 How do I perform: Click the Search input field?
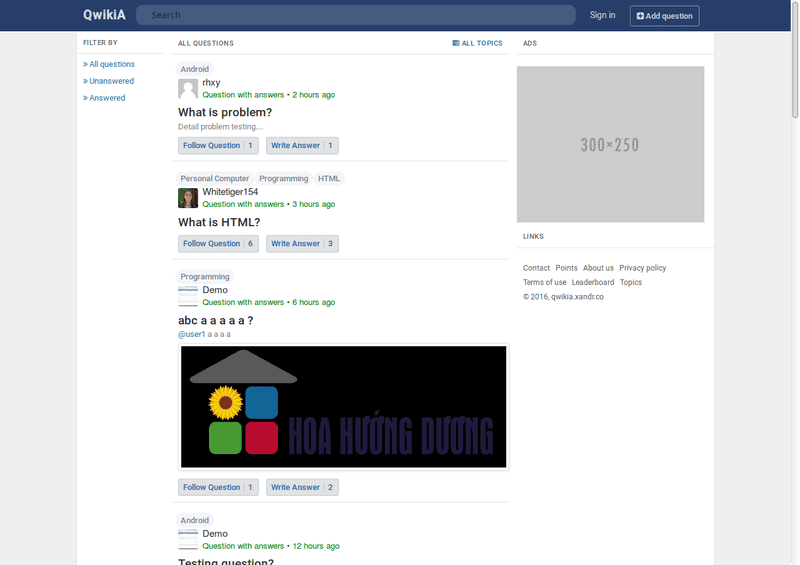[x=356, y=15]
